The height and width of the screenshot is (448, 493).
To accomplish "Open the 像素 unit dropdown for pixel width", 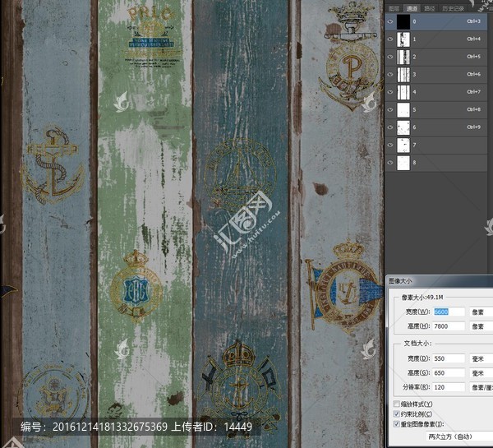I will click(x=481, y=312).
